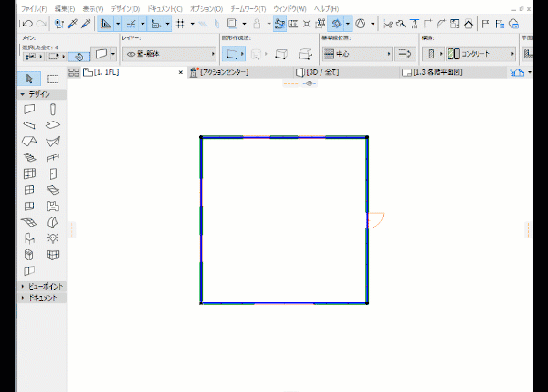Select the Window tool in toolbox
Image resolution: width=548 pixels, height=392 pixels.
[x=29, y=190]
